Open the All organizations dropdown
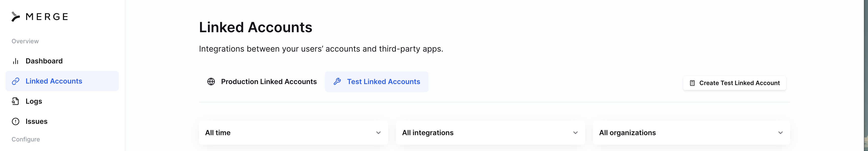Screen dimensions: 868x151 point(691,133)
